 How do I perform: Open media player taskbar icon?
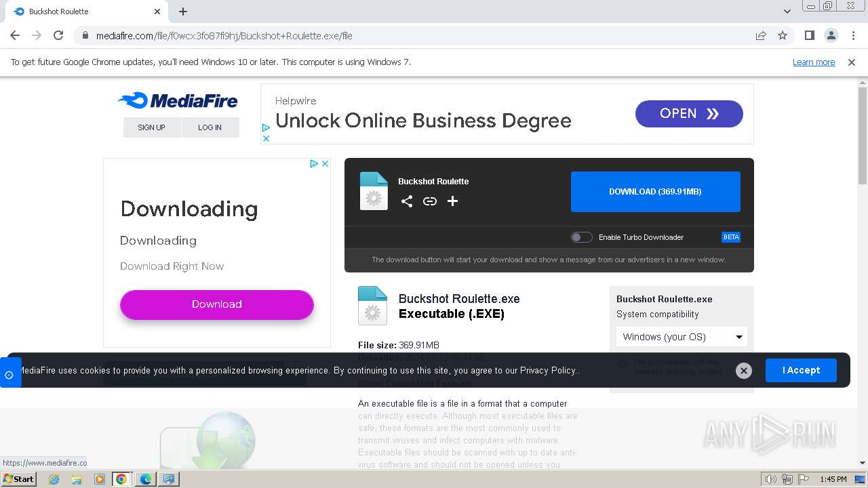pos(99,479)
